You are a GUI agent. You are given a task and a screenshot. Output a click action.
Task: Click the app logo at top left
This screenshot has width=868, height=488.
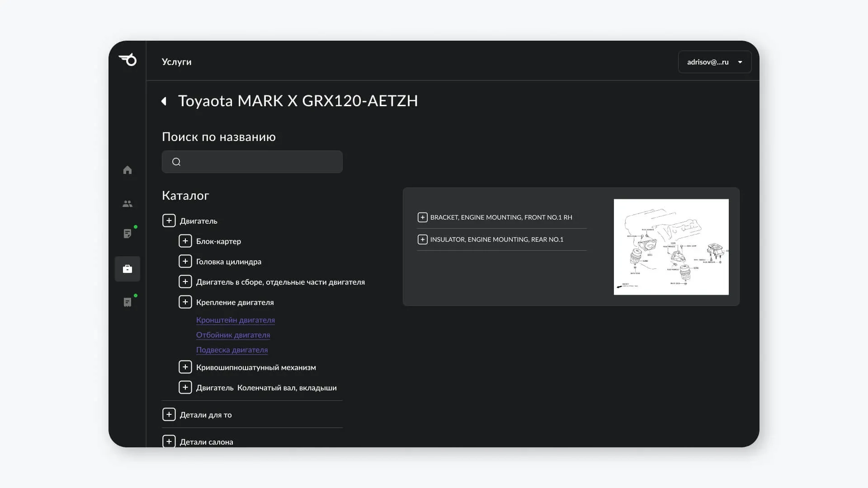tap(127, 60)
